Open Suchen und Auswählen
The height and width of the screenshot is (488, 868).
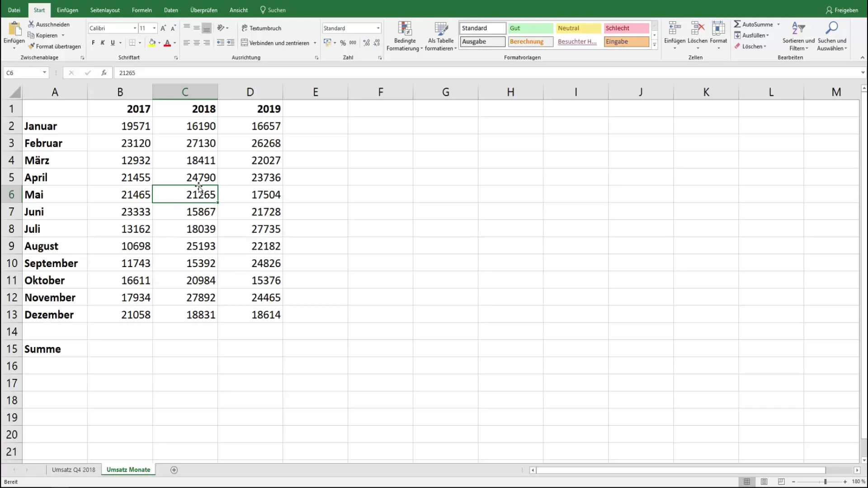tap(832, 36)
